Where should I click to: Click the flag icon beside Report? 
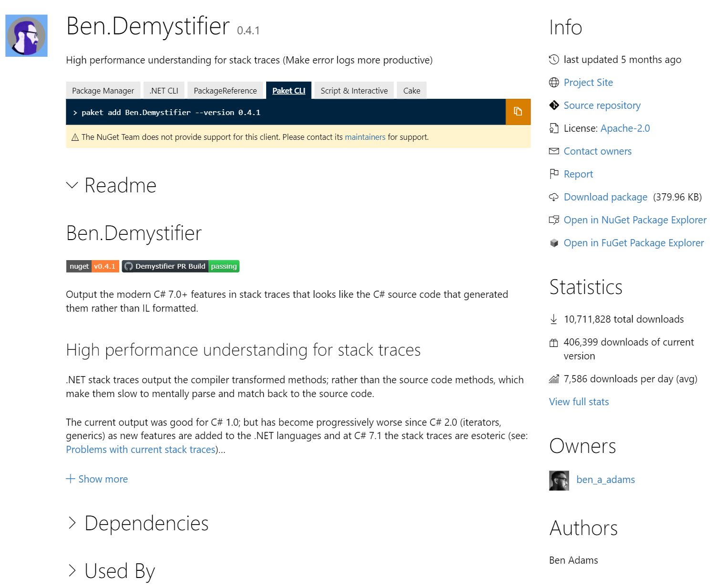(x=554, y=174)
